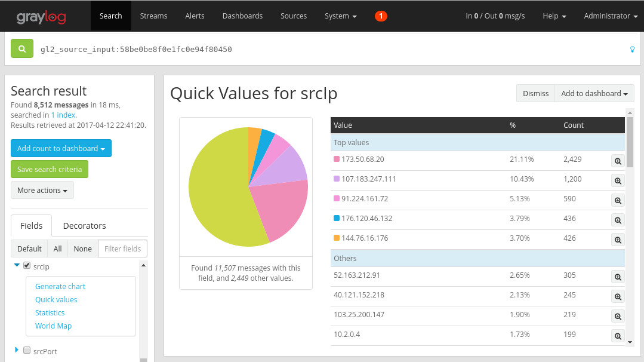The width and height of the screenshot is (644, 362).
Task: Click the lightbulb query help icon
Action: tap(633, 50)
